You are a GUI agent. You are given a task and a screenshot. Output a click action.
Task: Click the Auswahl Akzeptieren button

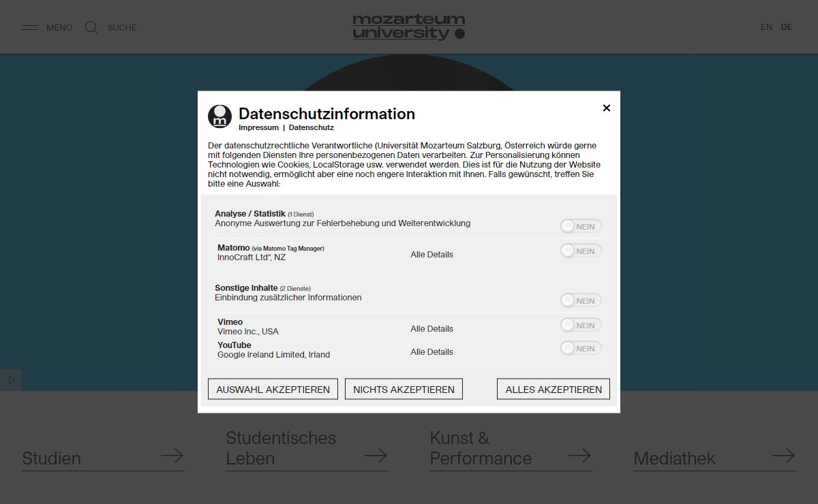tap(273, 389)
